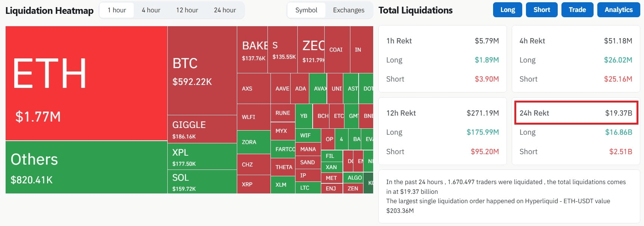The height and width of the screenshot is (226, 644).
Task: Toggle heatmap view to Symbol
Action: (306, 10)
